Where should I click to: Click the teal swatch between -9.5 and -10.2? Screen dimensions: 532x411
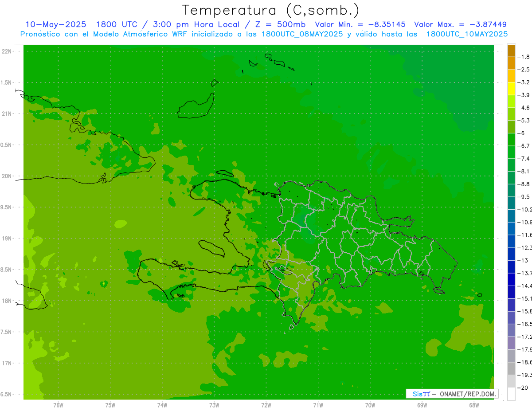tap(511, 203)
